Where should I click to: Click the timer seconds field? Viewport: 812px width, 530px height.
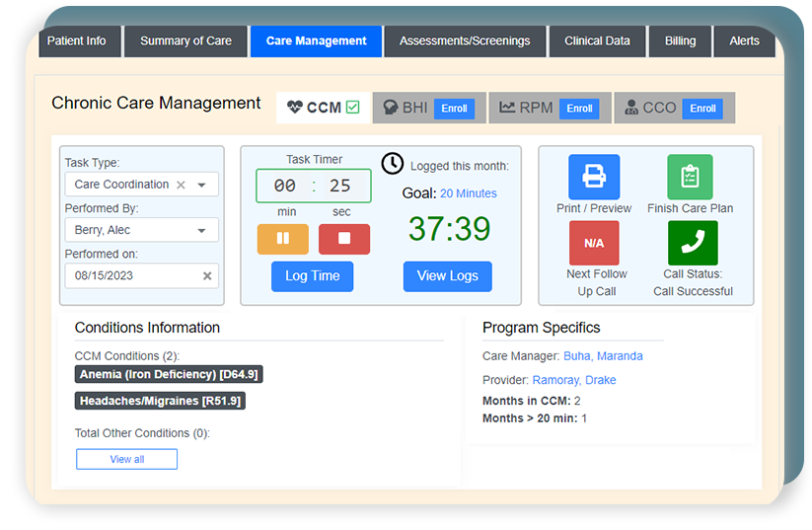340,186
